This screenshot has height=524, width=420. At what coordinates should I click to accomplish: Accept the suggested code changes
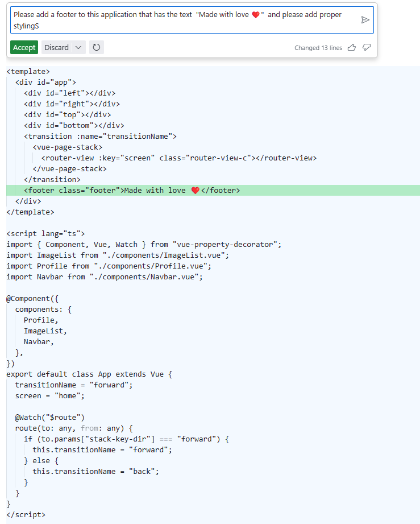24,47
